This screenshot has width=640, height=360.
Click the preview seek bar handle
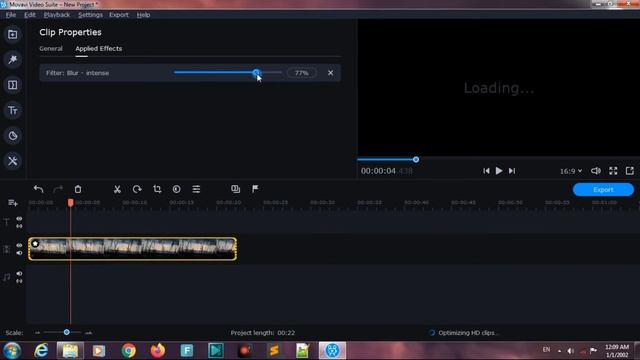416,160
